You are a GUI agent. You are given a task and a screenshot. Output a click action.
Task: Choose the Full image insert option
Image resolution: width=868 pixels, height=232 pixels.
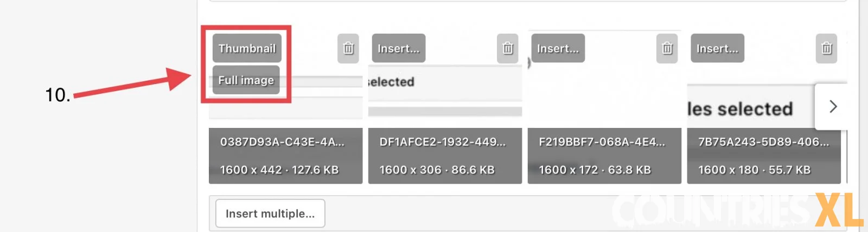pos(246,80)
